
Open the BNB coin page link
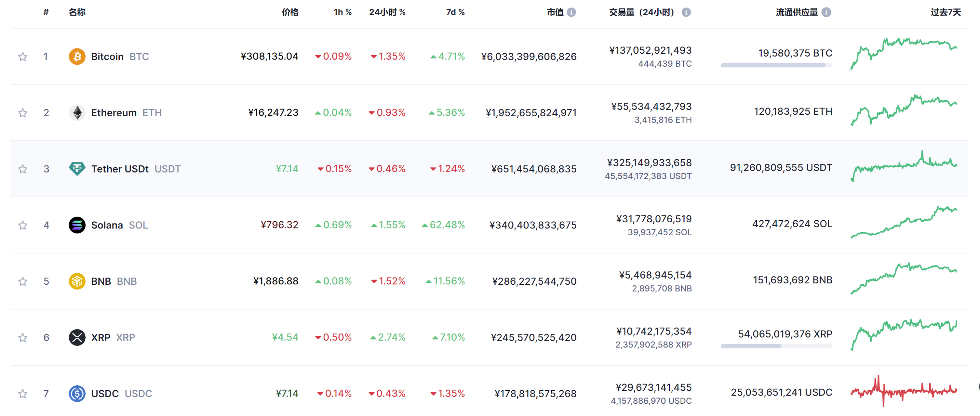(114, 281)
